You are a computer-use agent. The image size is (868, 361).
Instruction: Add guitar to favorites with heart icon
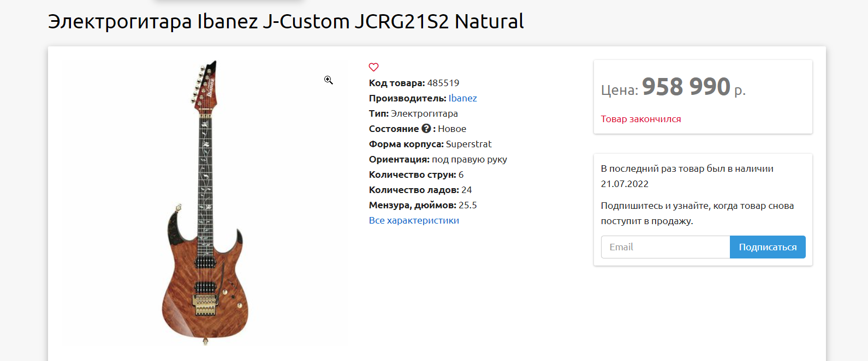(373, 67)
